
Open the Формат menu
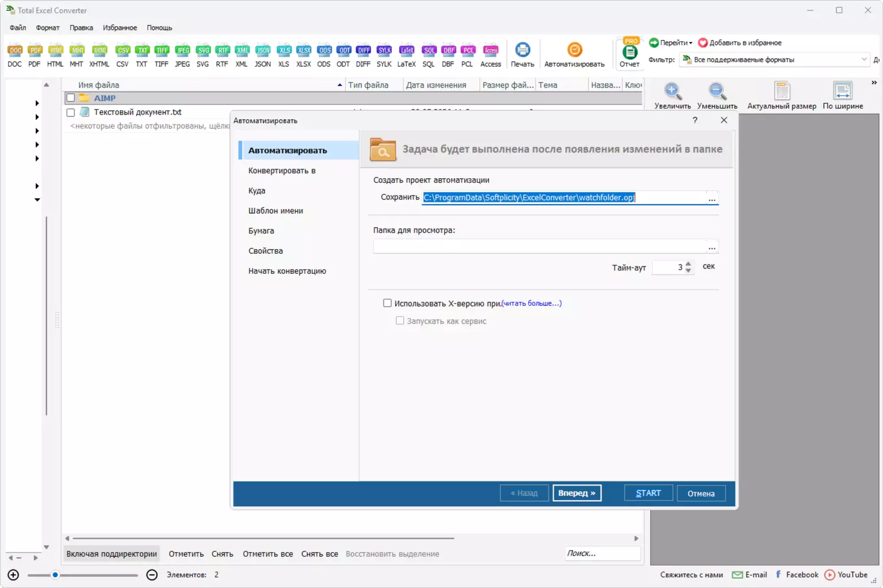coord(48,28)
